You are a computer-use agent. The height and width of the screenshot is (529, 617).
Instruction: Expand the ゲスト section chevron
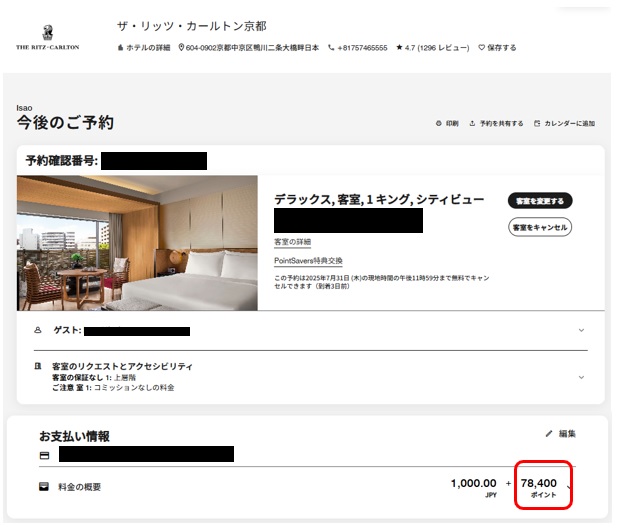(x=581, y=330)
